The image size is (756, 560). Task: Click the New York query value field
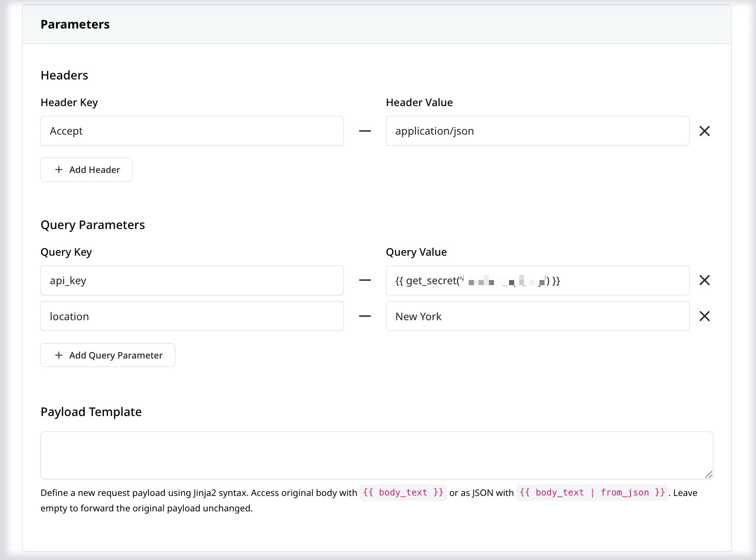[537, 316]
